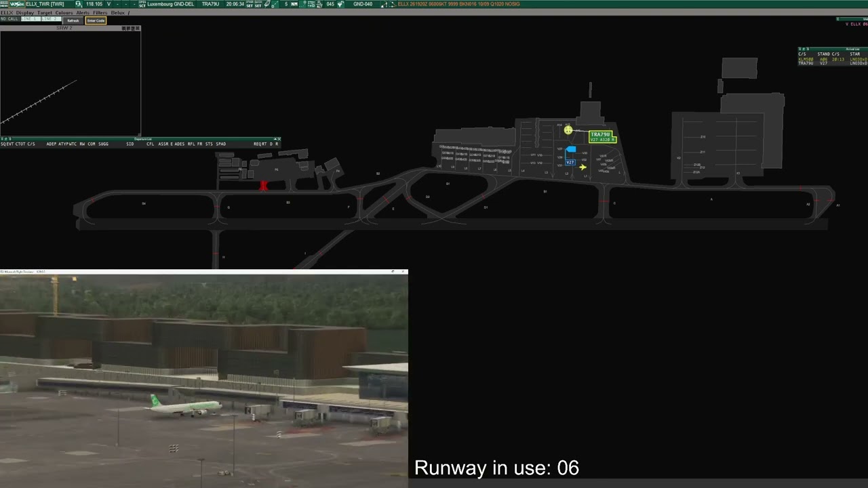Open the Filters menu
868x488 pixels.
[x=100, y=12]
